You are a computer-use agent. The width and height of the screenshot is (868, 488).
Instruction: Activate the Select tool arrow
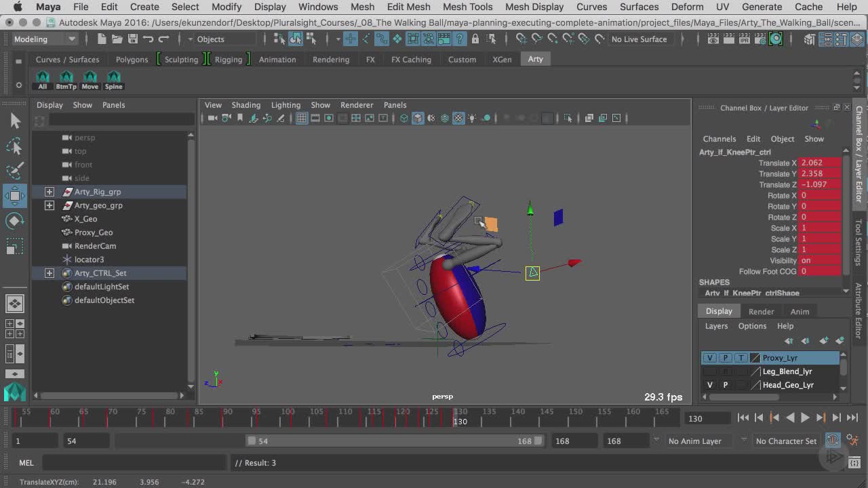coord(15,121)
